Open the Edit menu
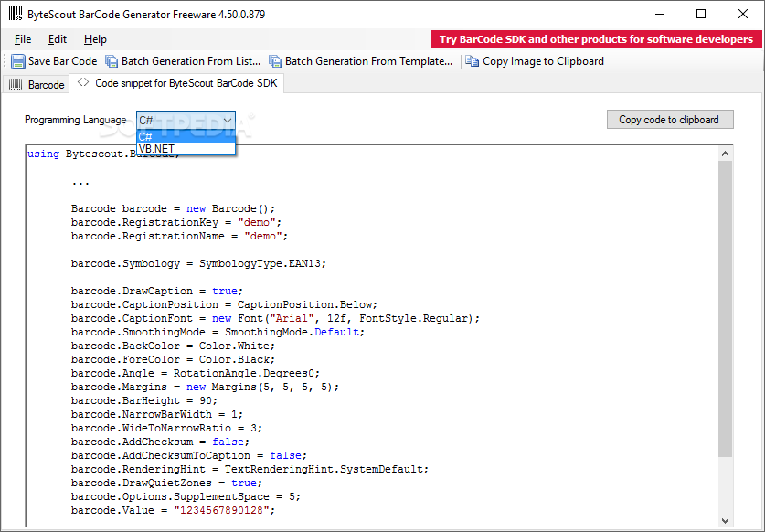The width and height of the screenshot is (765, 532). click(57, 39)
